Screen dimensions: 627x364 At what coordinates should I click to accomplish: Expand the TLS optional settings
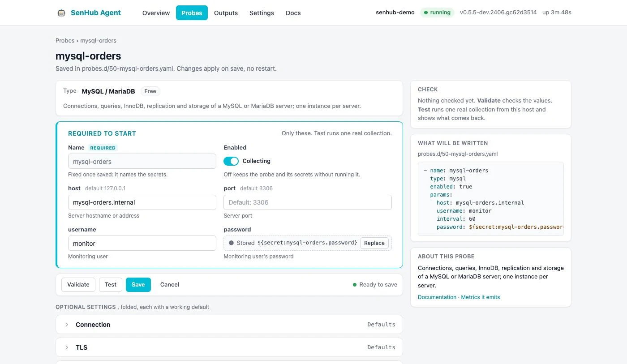pyautogui.click(x=229, y=347)
